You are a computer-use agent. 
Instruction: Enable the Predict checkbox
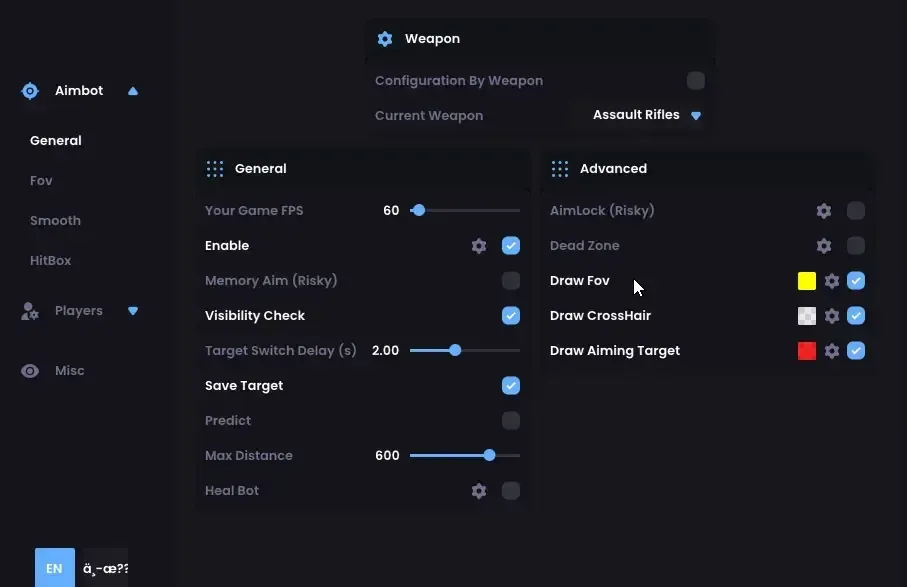pos(511,420)
